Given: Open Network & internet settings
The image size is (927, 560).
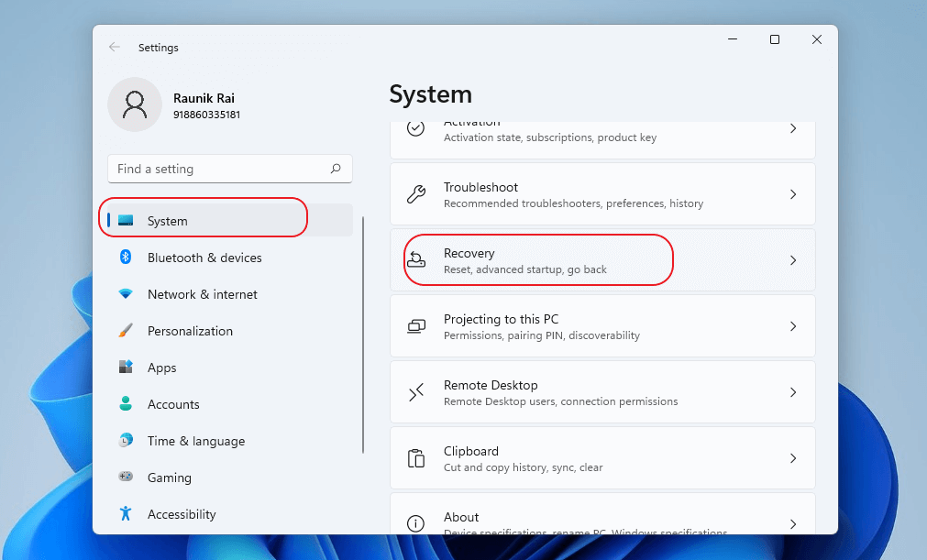Looking at the screenshot, I should click(202, 294).
